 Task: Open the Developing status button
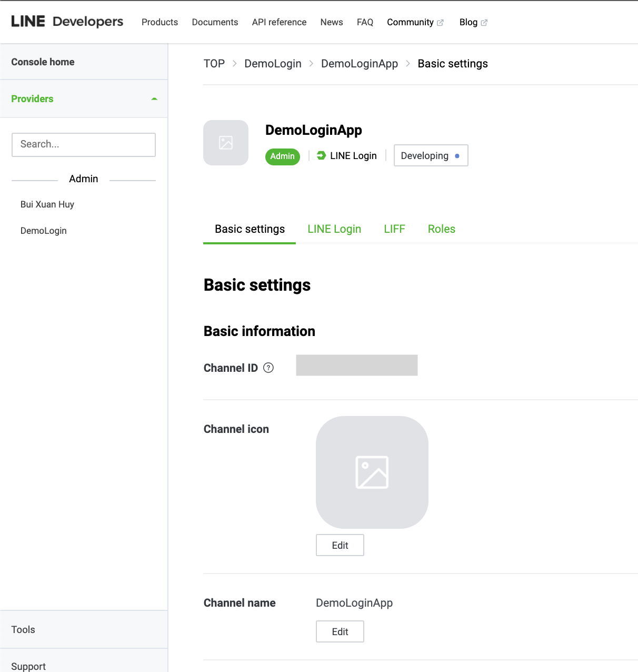click(x=431, y=155)
